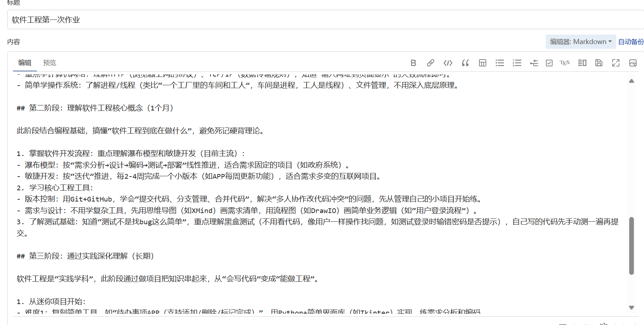
Task: Add a blockquote with the quote icon
Action: 465,63
